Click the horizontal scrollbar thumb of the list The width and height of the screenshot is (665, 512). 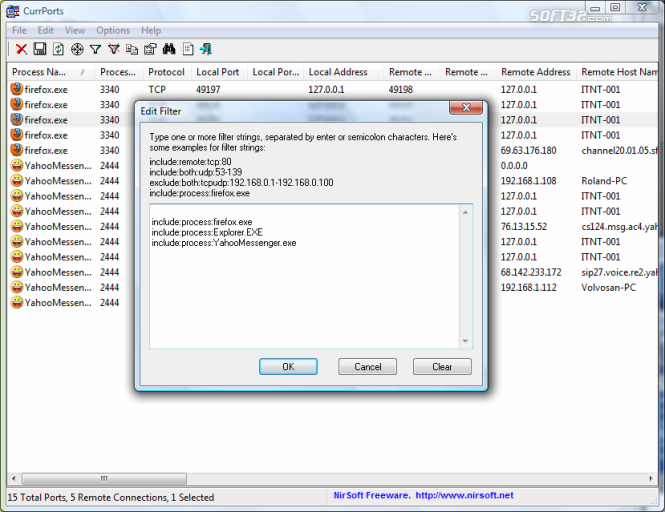(x=104, y=478)
